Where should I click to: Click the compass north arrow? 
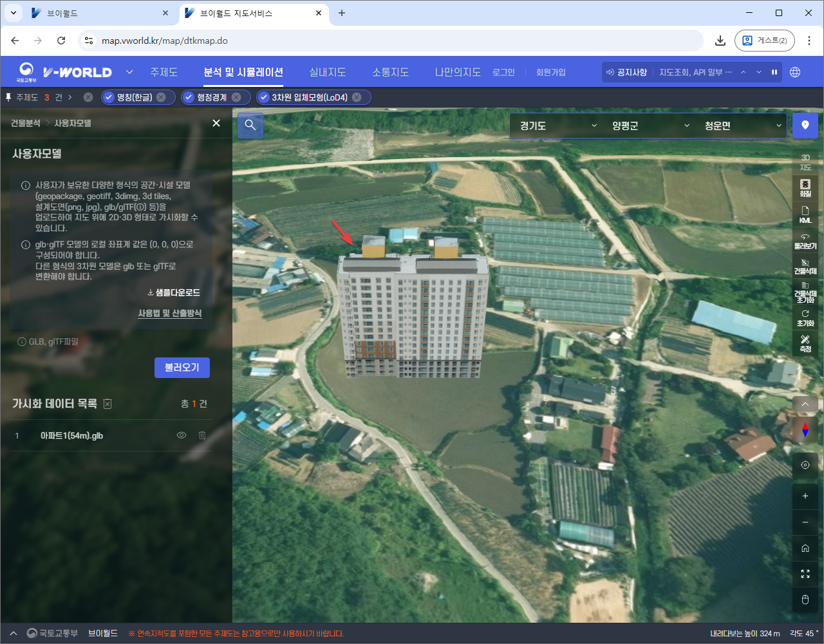[x=805, y=430]
